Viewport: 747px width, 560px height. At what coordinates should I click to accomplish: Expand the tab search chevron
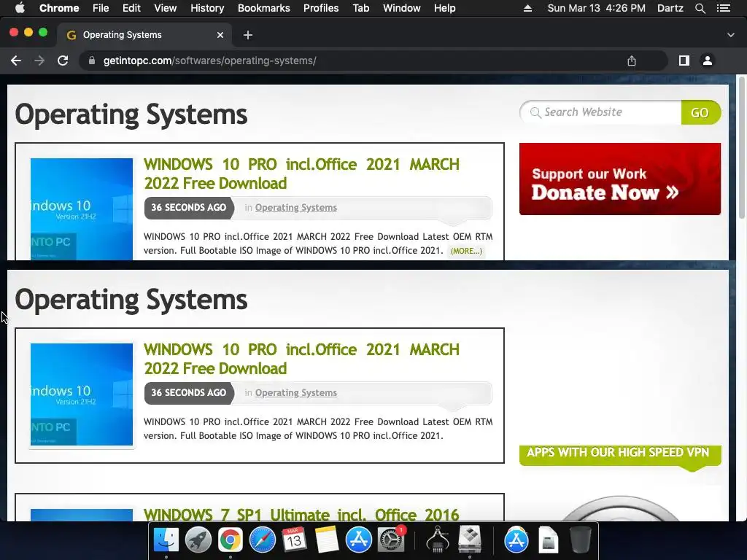click(731, 35)
